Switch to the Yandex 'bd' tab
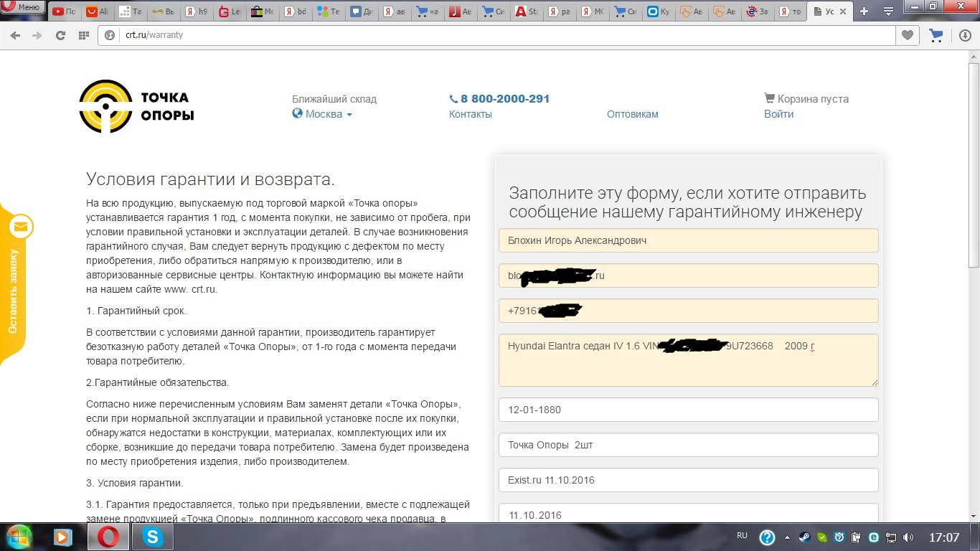 (296, 11)
